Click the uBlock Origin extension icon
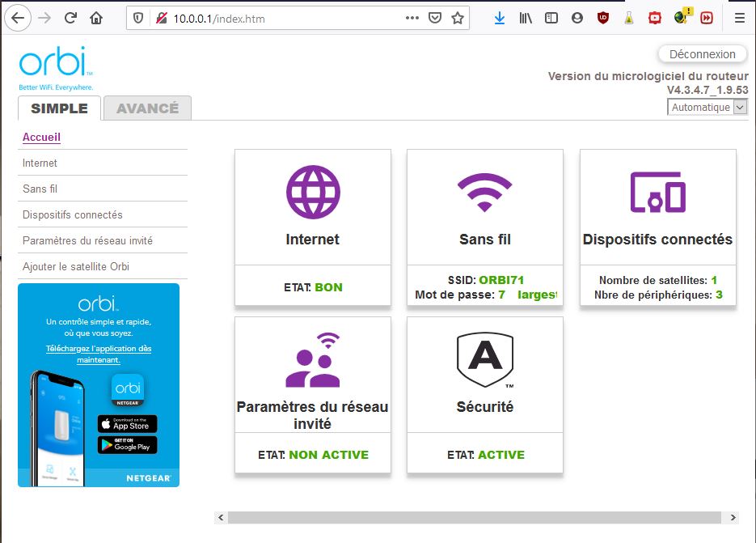This screenshot has height=543, width=756. coord(602,18)
